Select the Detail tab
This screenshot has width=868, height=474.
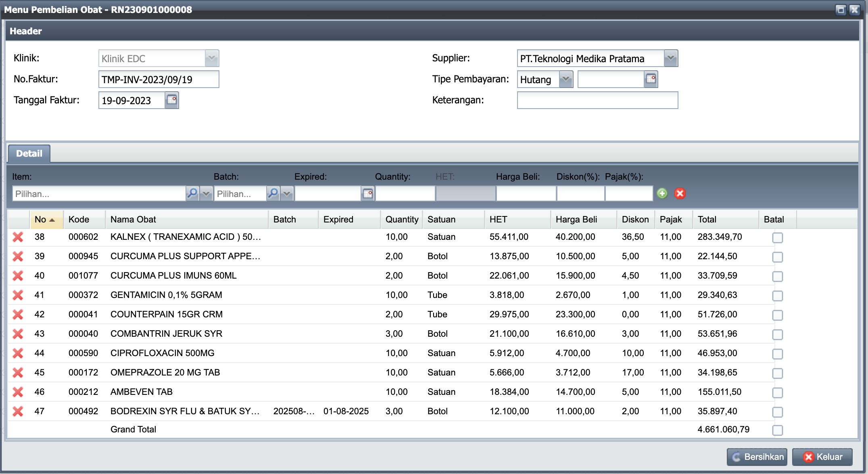tap(29, 153)
